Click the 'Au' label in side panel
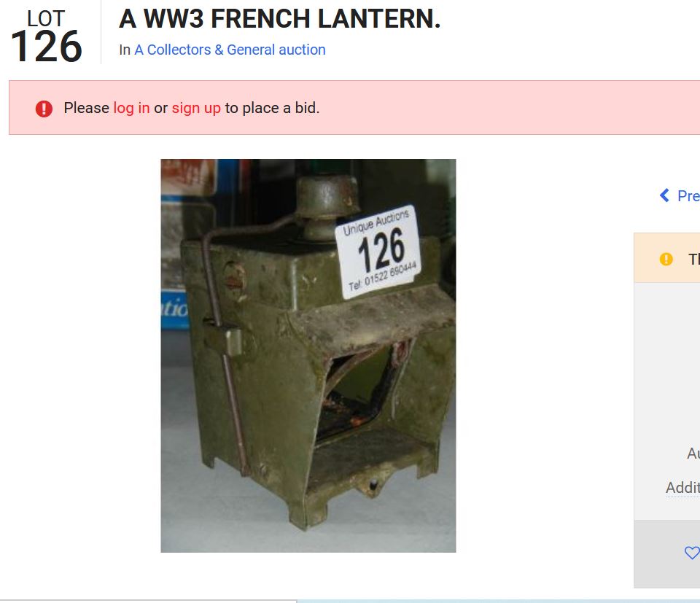The image size is (700, 603). tap(693, 454)
